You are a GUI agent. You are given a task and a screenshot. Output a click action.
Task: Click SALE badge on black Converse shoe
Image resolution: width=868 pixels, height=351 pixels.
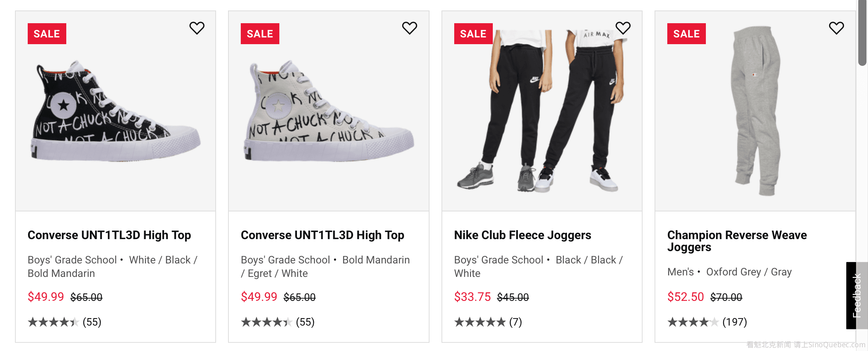(47, 34)
